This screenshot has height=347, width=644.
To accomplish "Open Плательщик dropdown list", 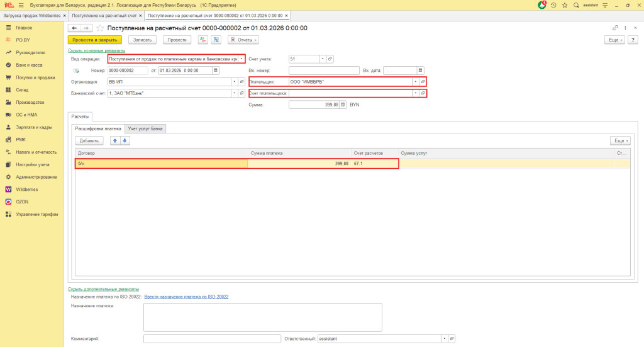I will coord(415,82).
